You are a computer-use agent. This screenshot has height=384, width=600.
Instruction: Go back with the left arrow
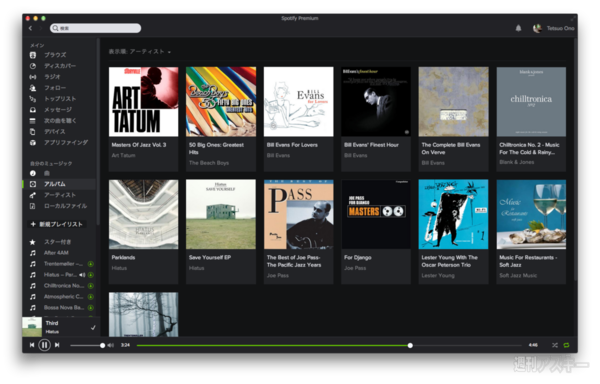click(31, 28)
